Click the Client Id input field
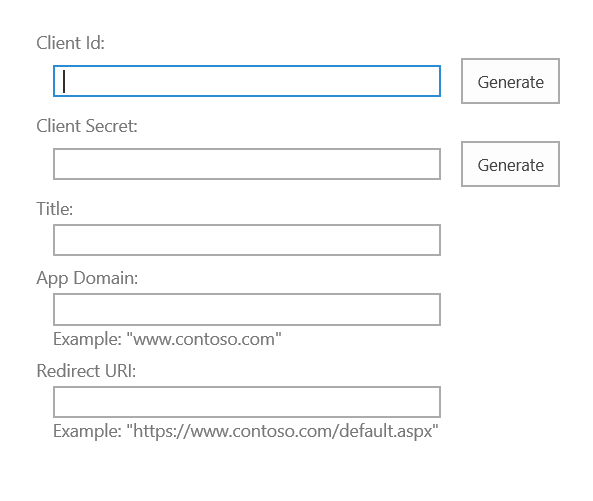This screenshot has width=593, height=501. tap(247, 81)
